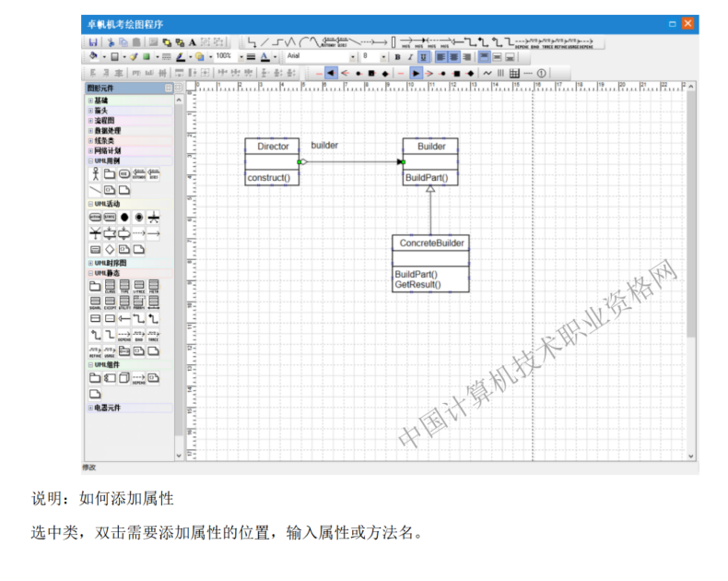Toggle right text alignment
Screen dimensions: 728x581
coord(466,57)
